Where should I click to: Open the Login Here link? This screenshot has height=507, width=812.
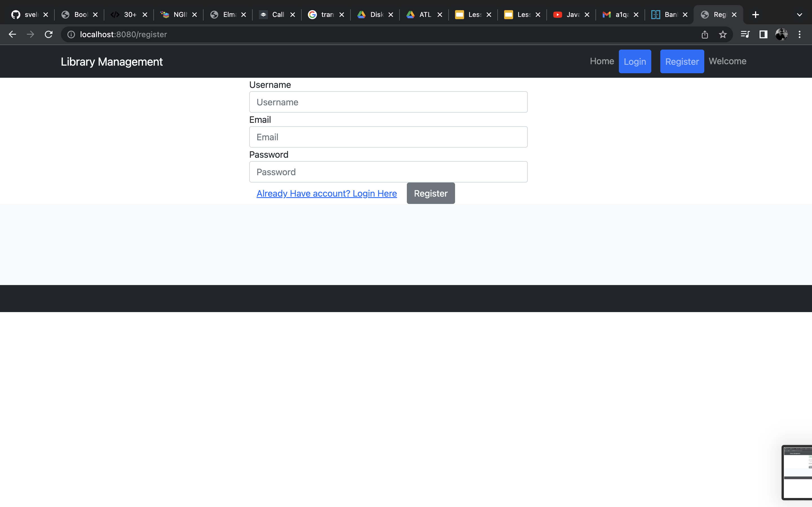[326, 193]
